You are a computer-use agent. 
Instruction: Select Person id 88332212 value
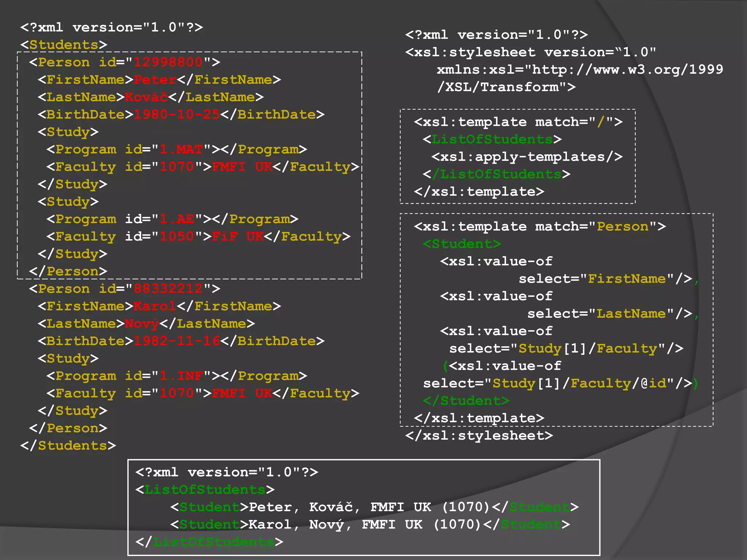coord(168,289)
